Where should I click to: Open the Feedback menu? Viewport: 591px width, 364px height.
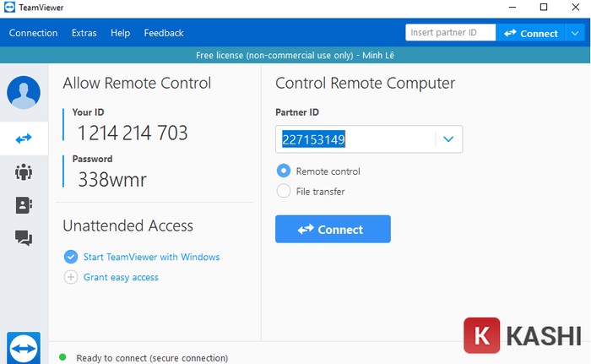coord(164,33)
